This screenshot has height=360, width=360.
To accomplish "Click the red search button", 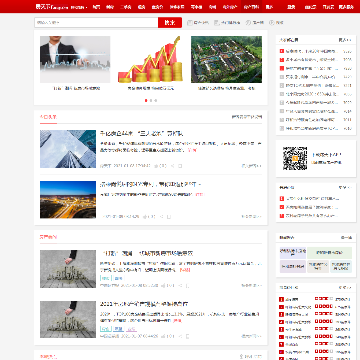I will pos(170,23).
